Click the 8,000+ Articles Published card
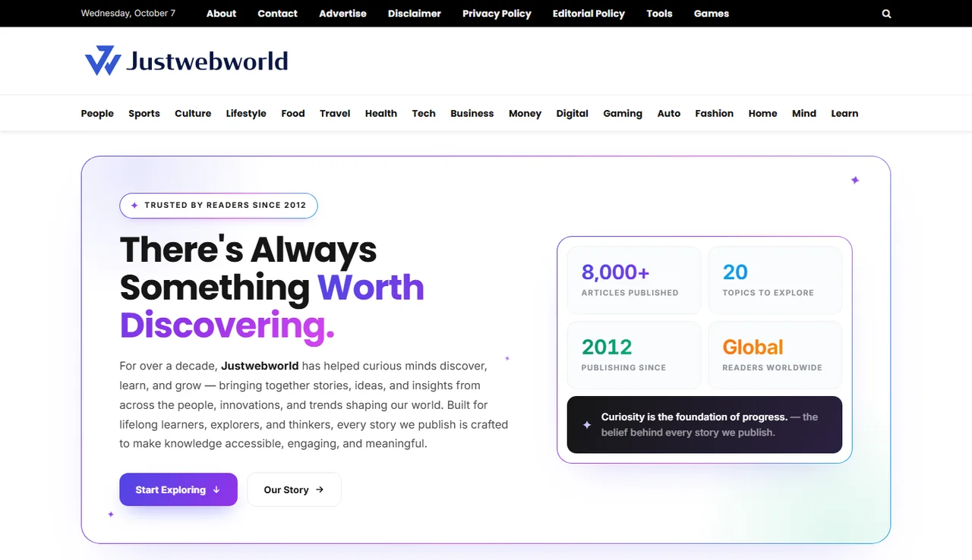 click(x=634, y=280)
